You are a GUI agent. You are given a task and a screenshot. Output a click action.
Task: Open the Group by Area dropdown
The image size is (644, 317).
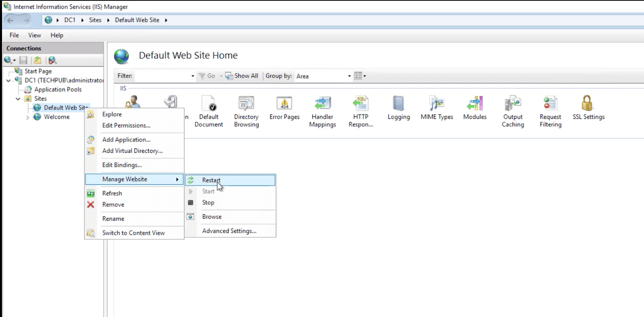pos(350,76)
